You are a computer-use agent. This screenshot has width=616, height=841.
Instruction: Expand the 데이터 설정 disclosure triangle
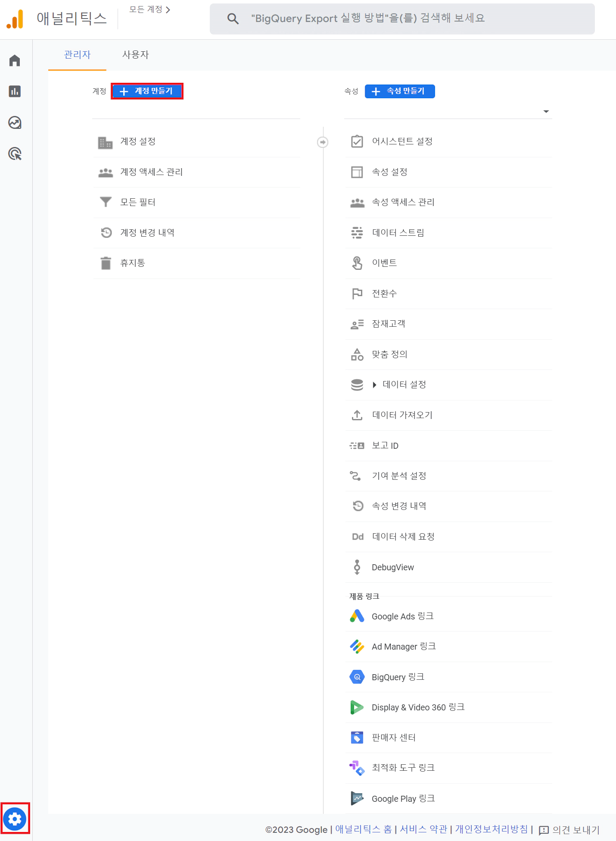[x=374, y=385]
